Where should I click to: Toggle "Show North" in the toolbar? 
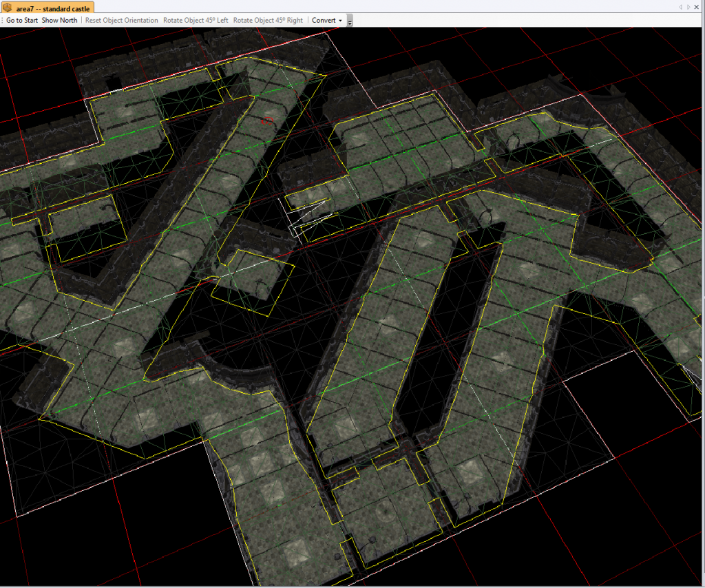pyautogui.click(x=59, y=20)
